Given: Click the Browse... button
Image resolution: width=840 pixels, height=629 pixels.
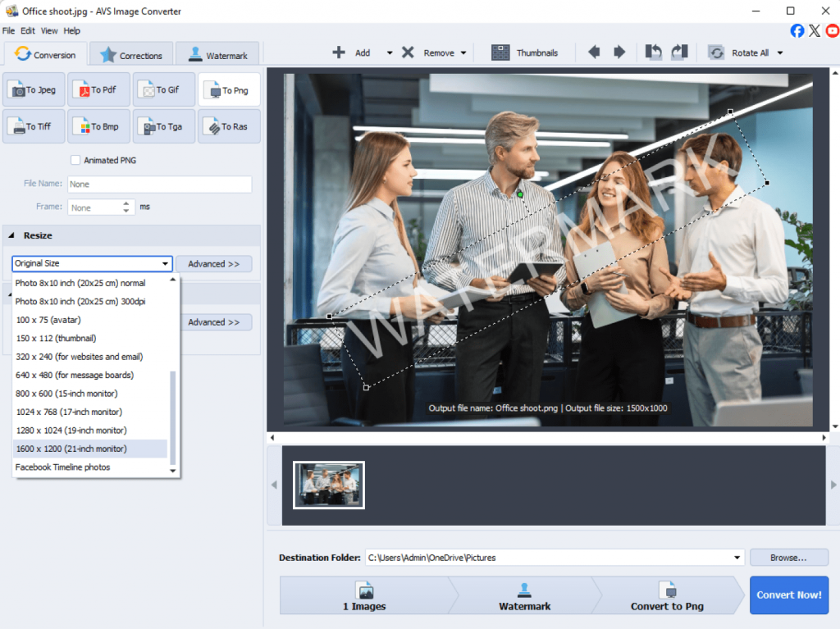Looking at the screenshot, I should pyautogui.click(x=787, y=558).
